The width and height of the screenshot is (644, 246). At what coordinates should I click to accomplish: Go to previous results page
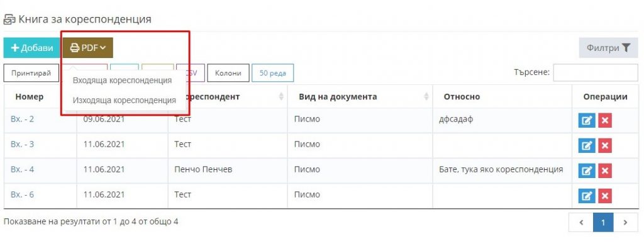tap(581, 223)
